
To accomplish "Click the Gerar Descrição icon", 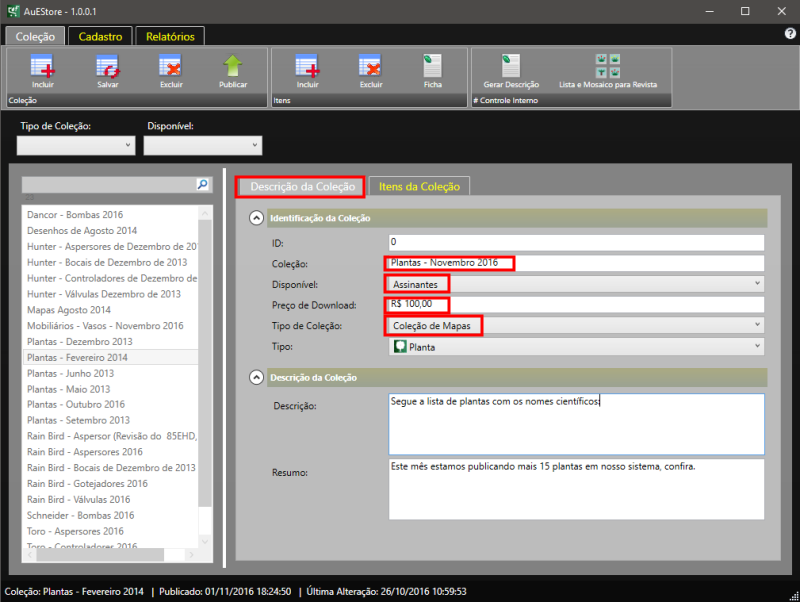I will [511, 68].
